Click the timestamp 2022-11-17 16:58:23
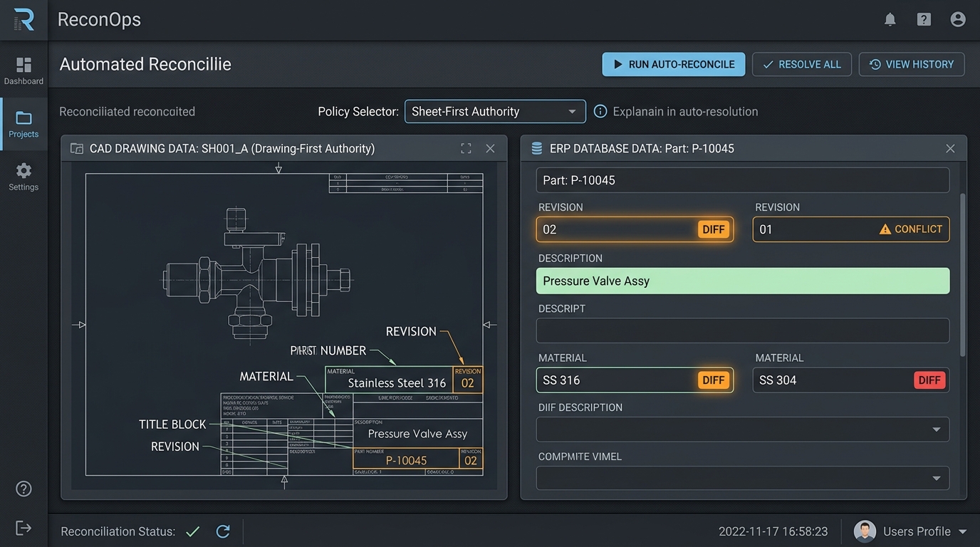Viewport: 980px width, 547px height. pos(773,531)
